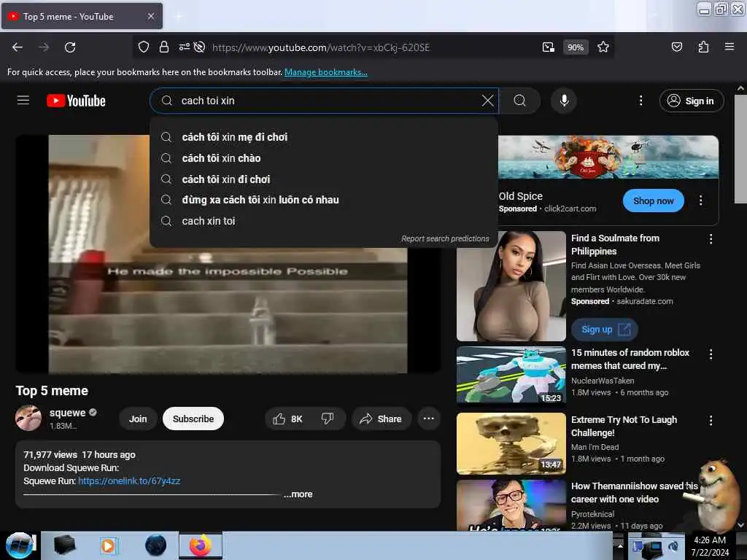Subscribe to the squewe channel

click(193, 419)
